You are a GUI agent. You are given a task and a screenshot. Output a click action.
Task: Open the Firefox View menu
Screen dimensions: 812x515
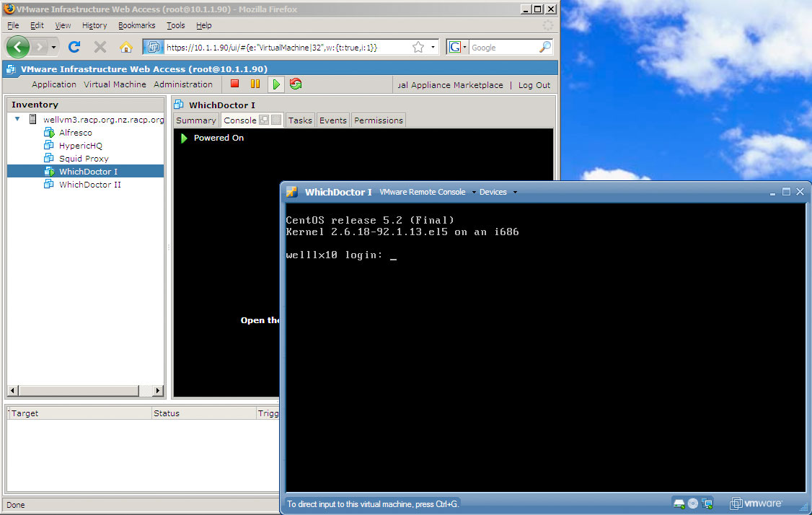(63, 25)
